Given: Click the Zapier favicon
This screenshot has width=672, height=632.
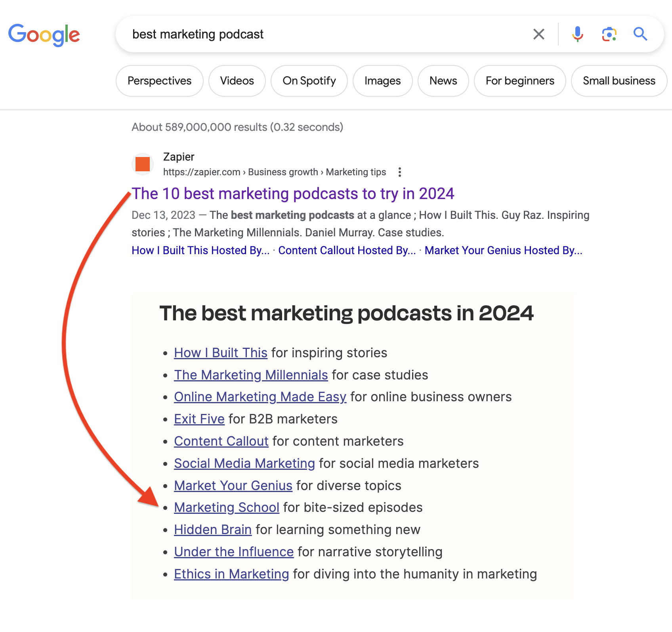Looking at the screenshot, I should 143,164.
